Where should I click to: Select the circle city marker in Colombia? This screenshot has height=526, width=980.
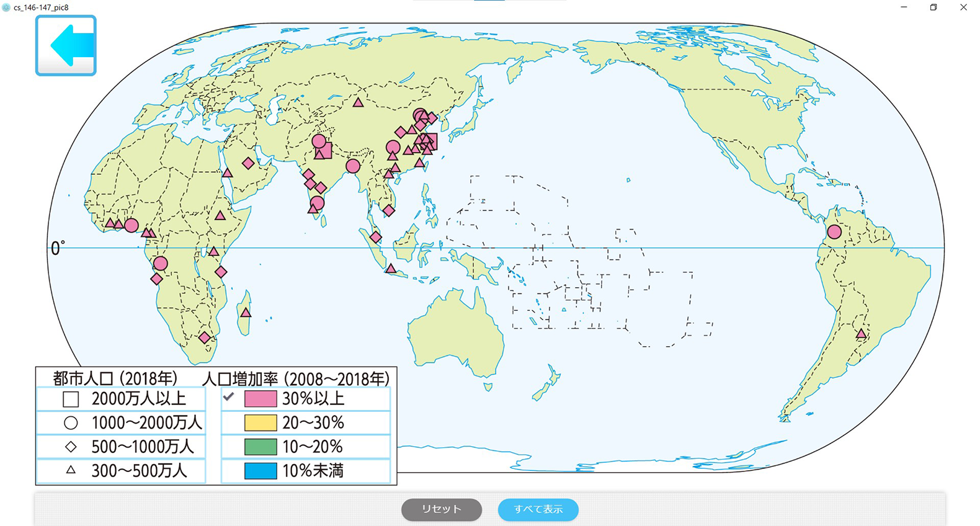(834, 232)
